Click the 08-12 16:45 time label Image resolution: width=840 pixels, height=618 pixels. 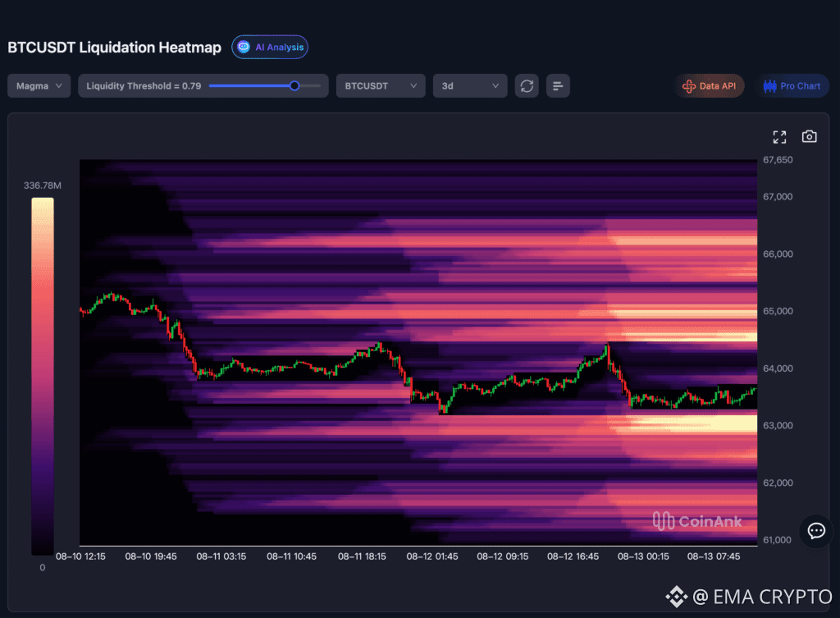pyautogui.click(x=573, y=556)
